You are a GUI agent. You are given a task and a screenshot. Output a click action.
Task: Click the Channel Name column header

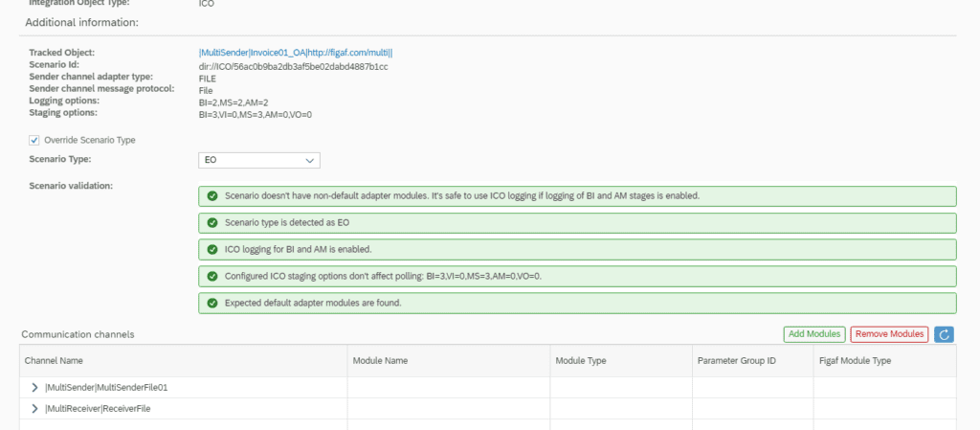184,361
